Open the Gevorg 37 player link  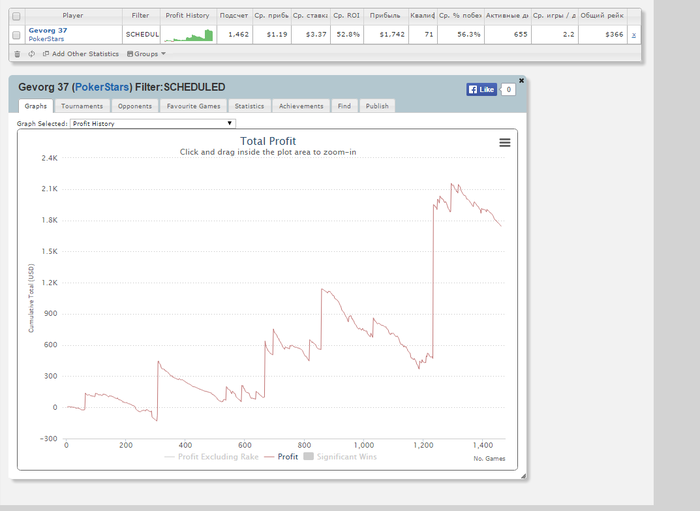48,30
